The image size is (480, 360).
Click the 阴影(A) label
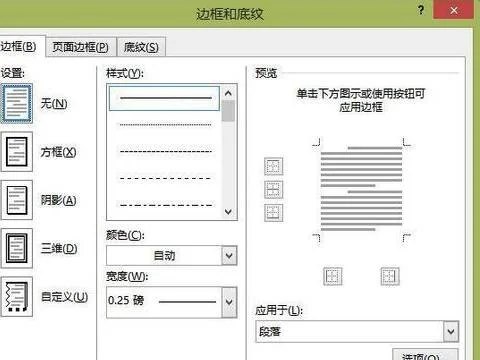(x=58, y=200)
